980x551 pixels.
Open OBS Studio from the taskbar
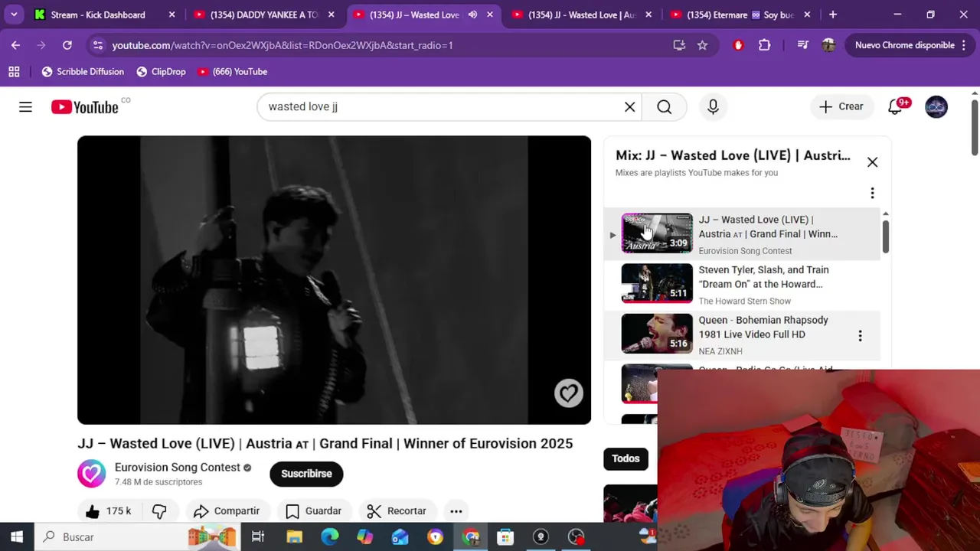(541, 537)
